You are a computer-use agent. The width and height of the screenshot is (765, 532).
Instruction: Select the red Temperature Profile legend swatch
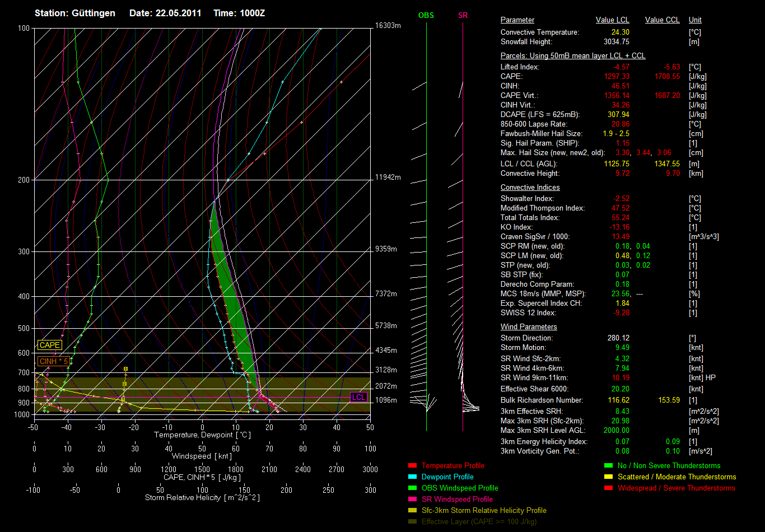click(413, 466)
